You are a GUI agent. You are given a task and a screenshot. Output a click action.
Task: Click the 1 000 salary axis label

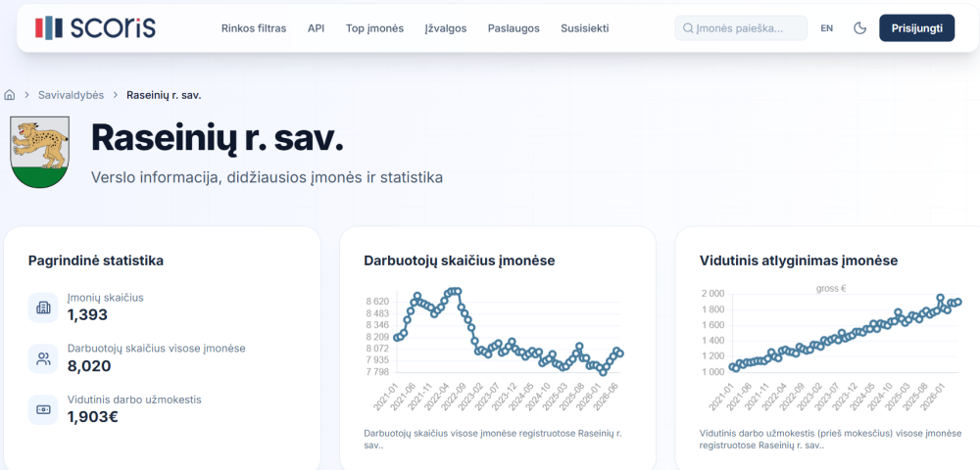coord(711,372)
